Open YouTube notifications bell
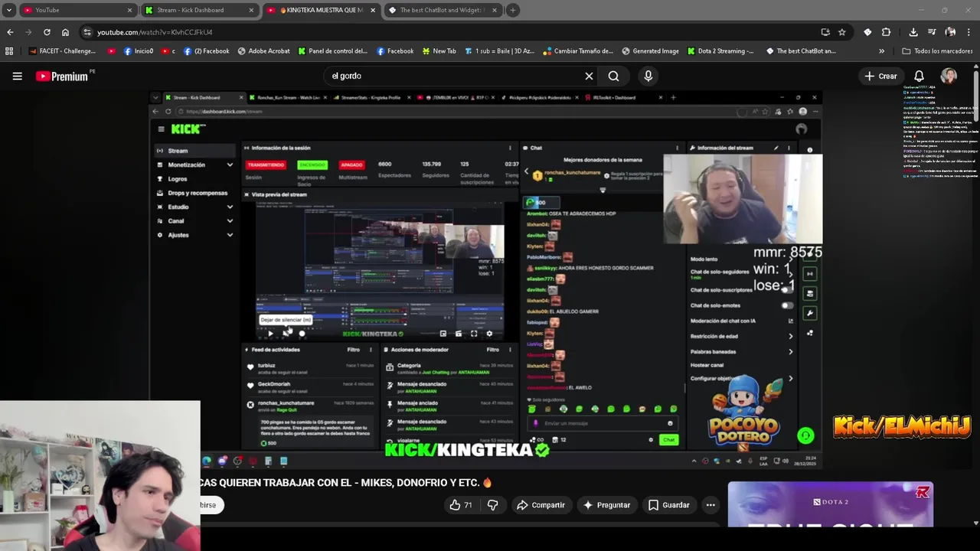 click(x=919, y=76)
